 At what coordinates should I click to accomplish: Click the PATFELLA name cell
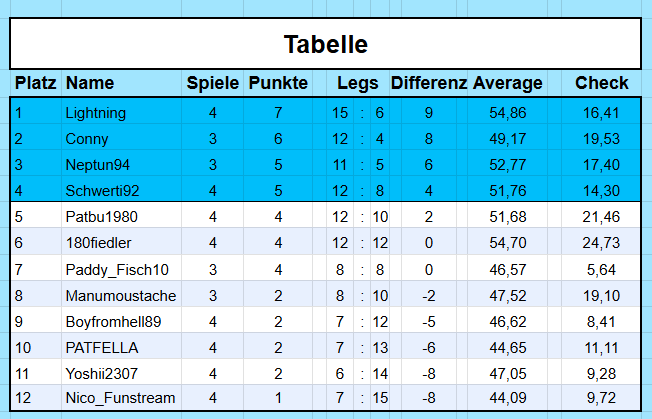click(x=121, y=348)
